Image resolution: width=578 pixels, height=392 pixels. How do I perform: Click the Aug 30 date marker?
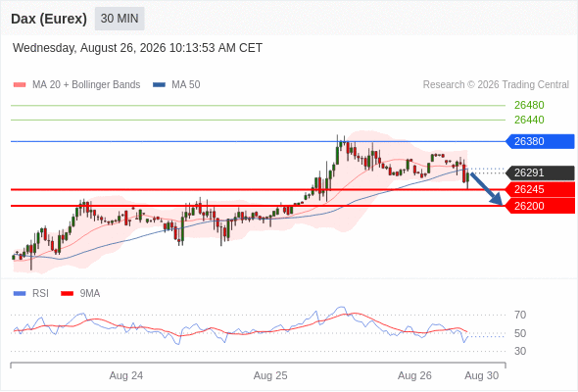tap(481, 375)
